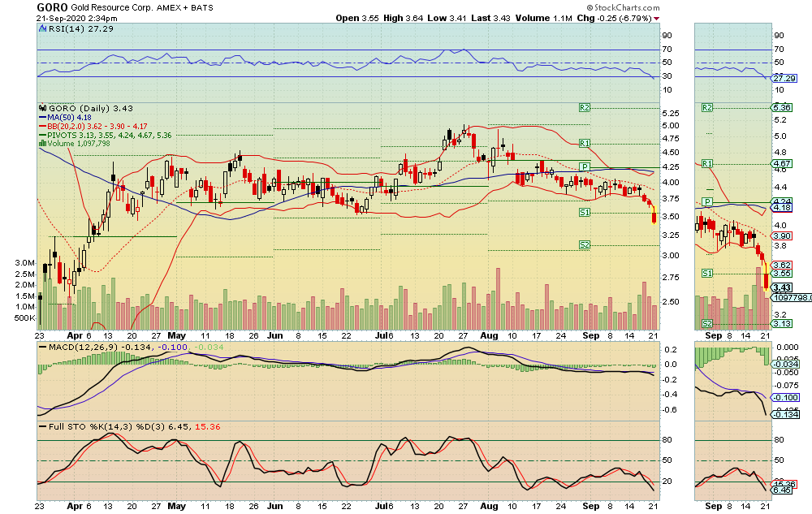The image size is (812, 514).
Task: Click the bold 3.43 last price tag
Action: (782, 287)
